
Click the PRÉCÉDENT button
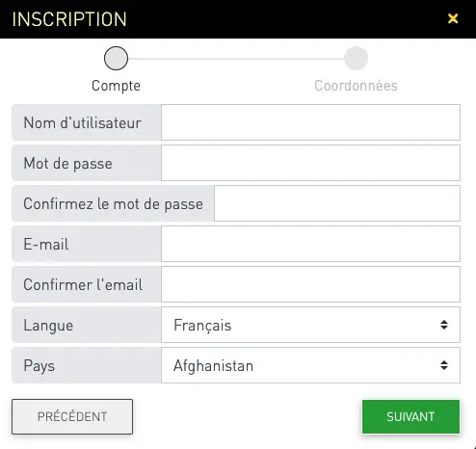coord(72,416)
